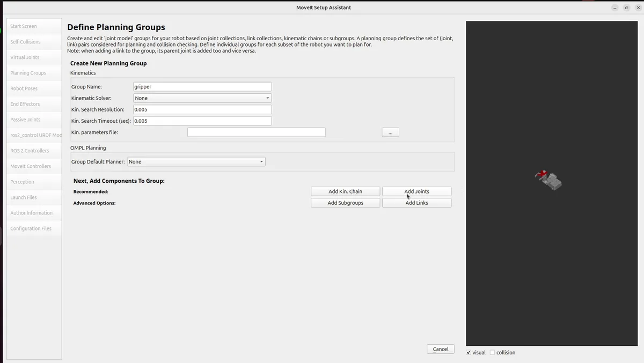Open Passive Joints section
Viewport: 644px width, 363px height.
[x=34, y=120]
